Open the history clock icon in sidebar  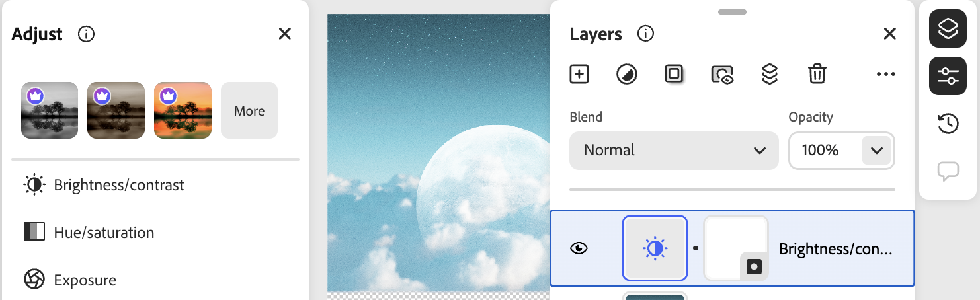click(x=948, y=124)
